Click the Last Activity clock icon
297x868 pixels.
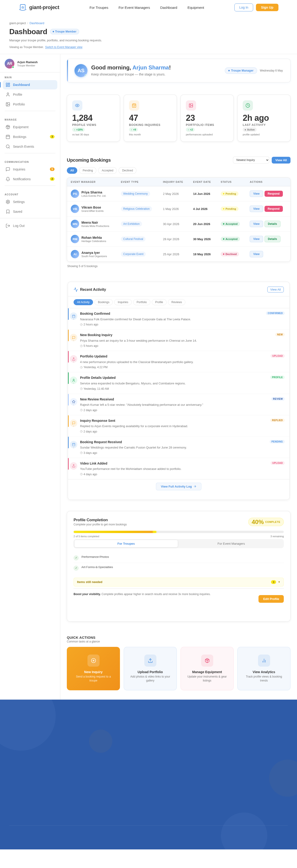click(x=248, y=105)
